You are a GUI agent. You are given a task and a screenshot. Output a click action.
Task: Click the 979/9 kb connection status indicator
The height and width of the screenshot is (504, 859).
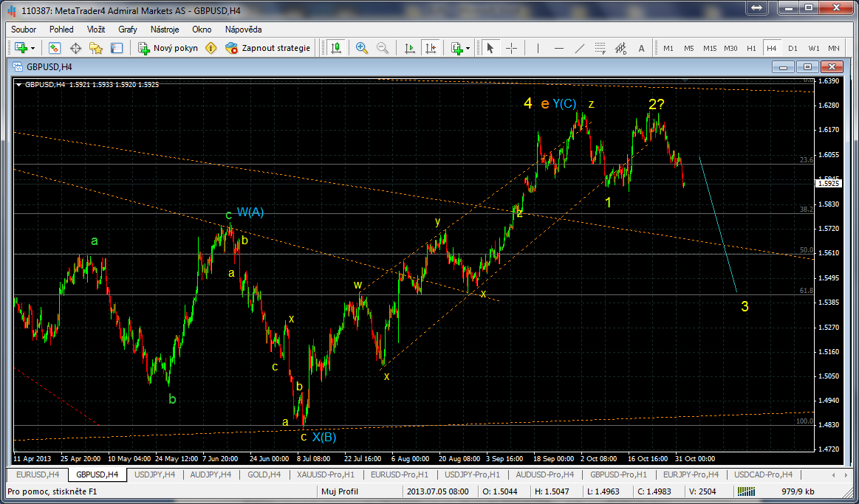tap(799, 491)
